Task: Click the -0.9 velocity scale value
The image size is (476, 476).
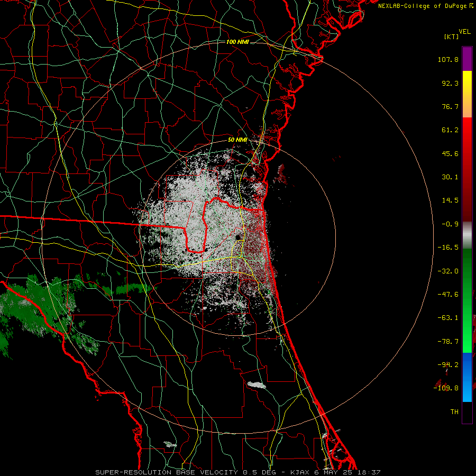Action: (x=450, y=224)
